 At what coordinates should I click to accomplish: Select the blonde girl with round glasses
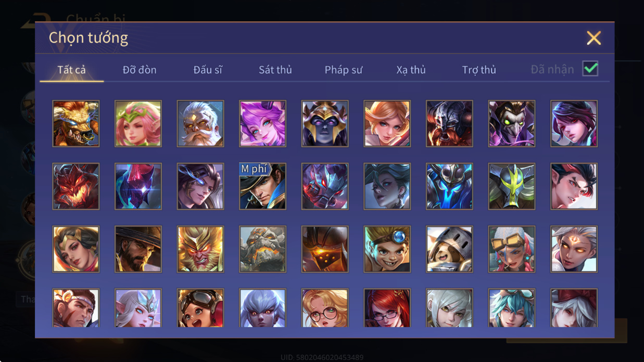(x=325, y=308)
